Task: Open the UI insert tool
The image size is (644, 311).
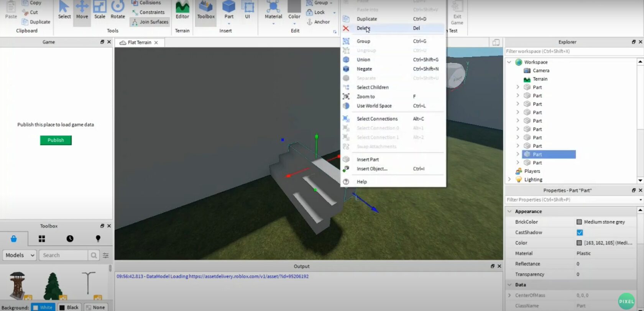Action: 248,10
